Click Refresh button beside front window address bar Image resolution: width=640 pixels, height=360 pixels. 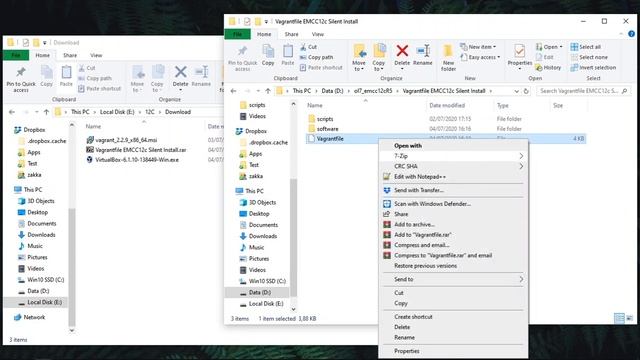(x=526, y=91)
